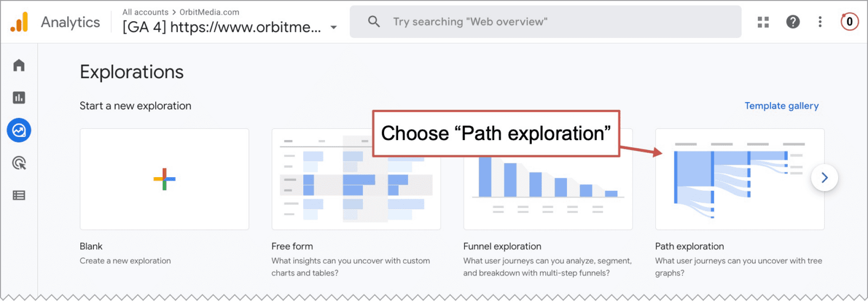Choose the Path exploration thumbnail
Image resolution: width=868 pixels, height=301 pixels.
click(x=740, y=179)
